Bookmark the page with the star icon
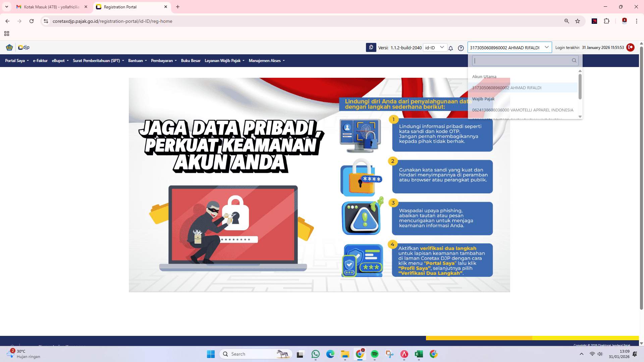The height and width of the screenshot is (362, 644). point(578,21)
